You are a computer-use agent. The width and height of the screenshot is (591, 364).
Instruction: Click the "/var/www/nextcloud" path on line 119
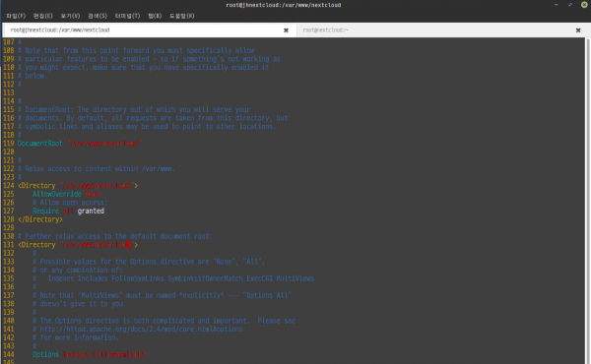point(104,144)
